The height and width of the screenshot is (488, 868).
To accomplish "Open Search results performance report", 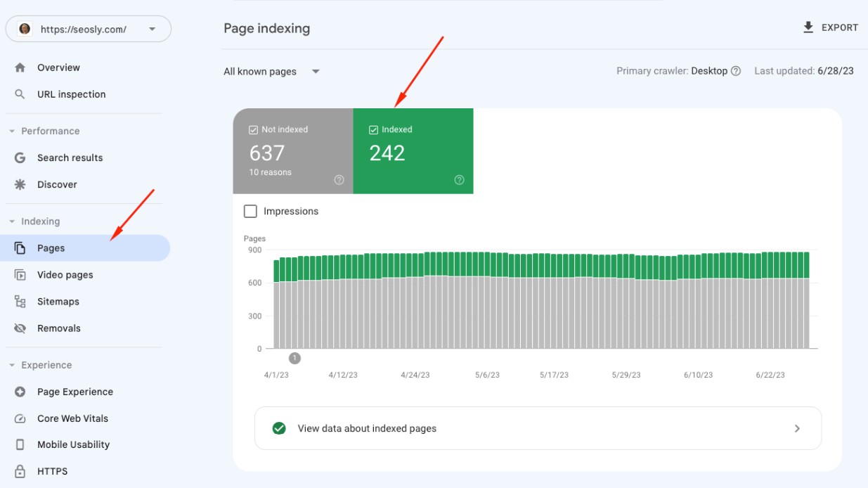I will (x=70, y=158).
